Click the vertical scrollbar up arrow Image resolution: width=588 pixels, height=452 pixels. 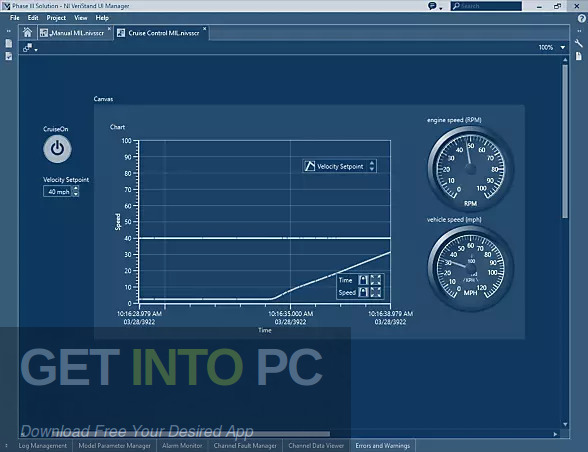[565, 60]
